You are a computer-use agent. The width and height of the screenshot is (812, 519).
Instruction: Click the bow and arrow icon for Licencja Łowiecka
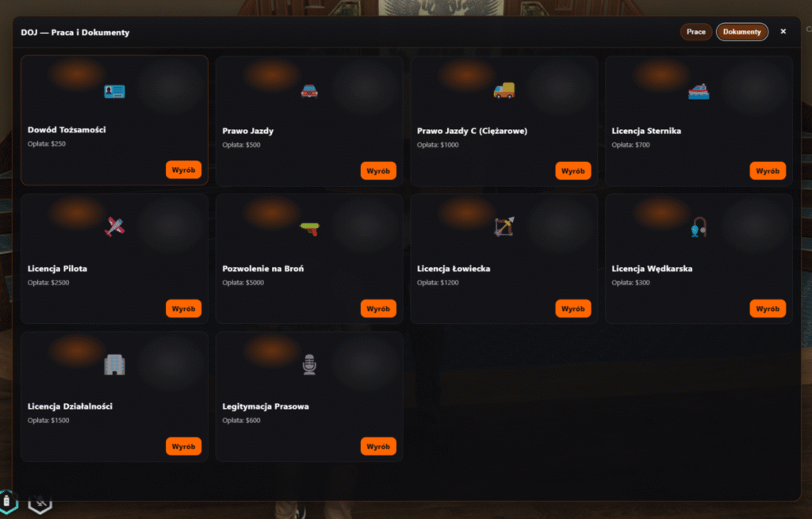point(504,227)
